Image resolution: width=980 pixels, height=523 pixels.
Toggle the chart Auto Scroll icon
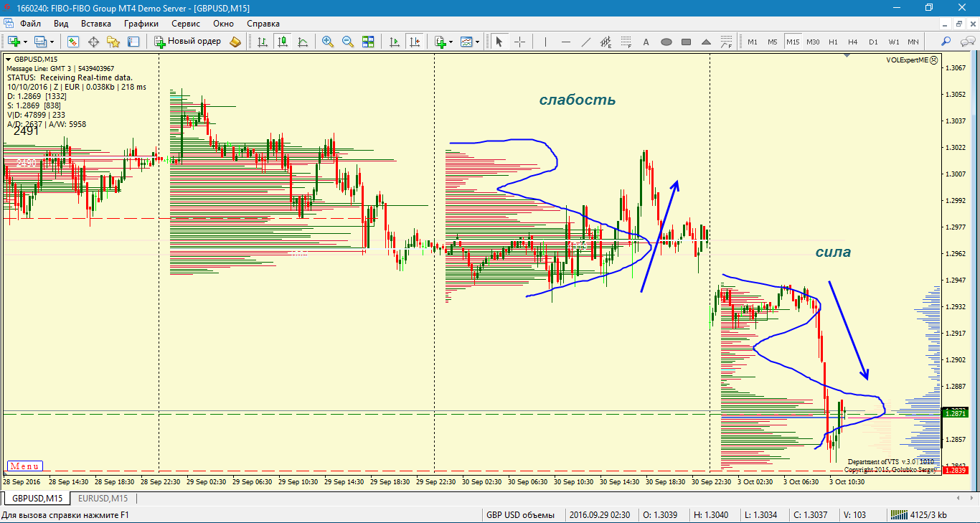394,42
